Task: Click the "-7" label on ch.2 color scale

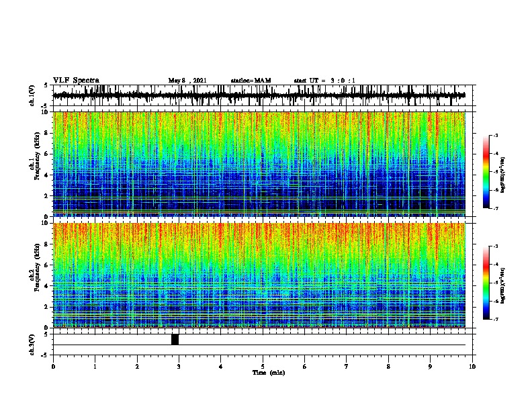Action: [496, 319]
